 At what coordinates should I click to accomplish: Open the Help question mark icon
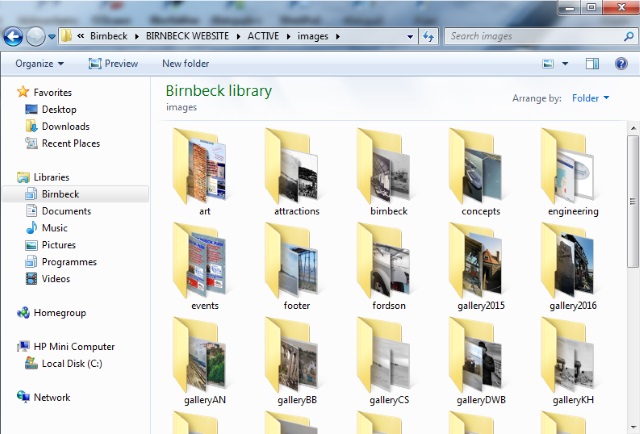pyautogui.click(x=620, y=63)
